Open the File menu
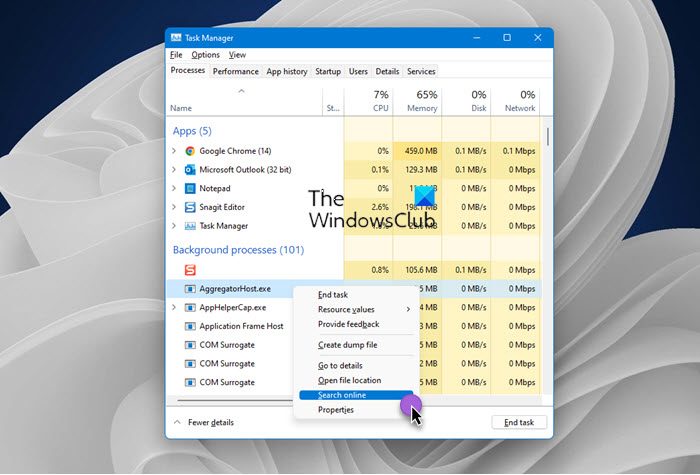700x475 pixels. [x=176, y=55]
